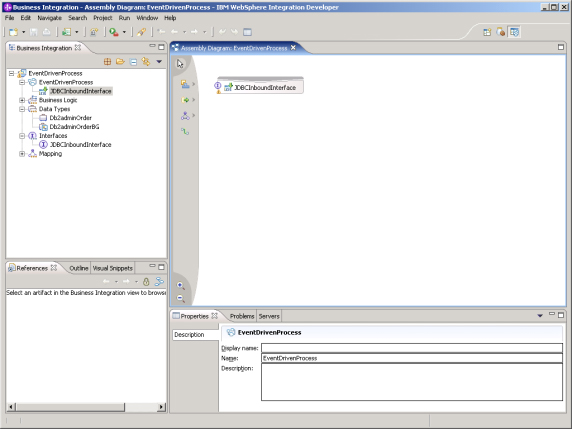
Task: Click the Open Perspective icon
Action: tap(487, 32)
